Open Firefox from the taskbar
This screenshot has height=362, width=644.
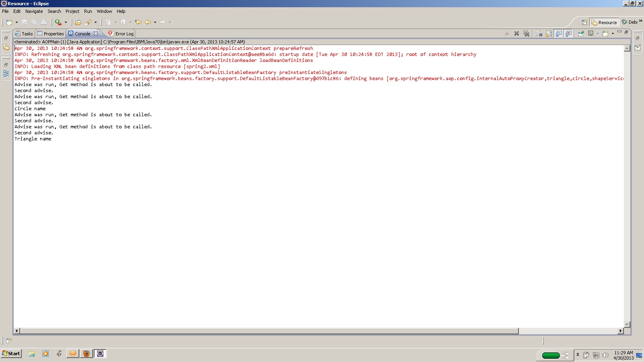tap(87, 354)
